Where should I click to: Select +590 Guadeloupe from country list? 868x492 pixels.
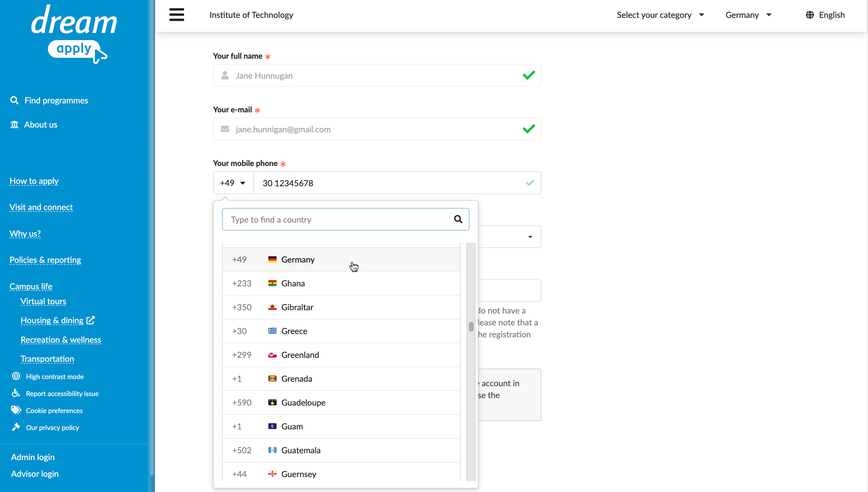tap(341, 403)
